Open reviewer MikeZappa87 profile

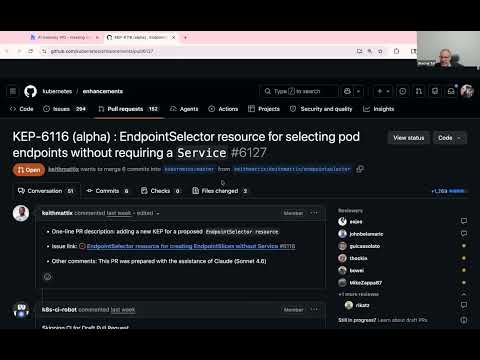366,283
